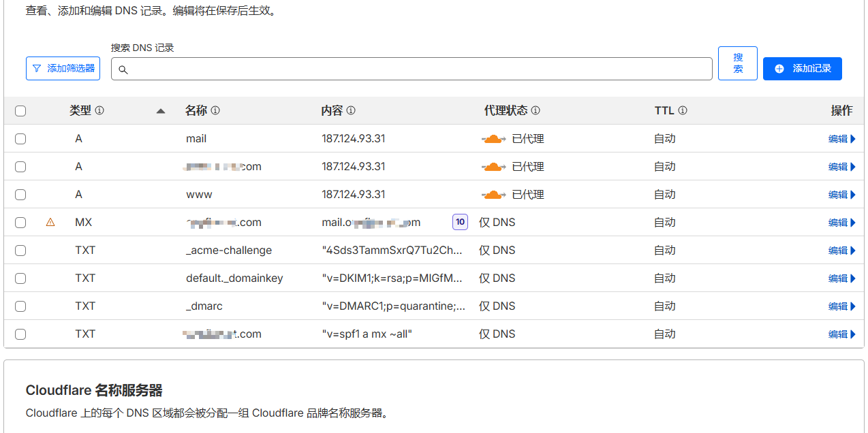Check the box for the mail A record

pyautogui.click(x=20, y=139)
